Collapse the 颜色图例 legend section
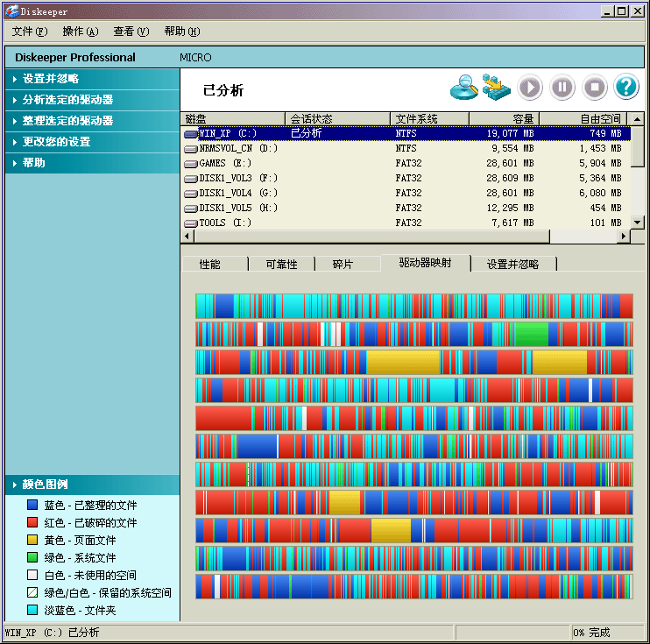 point(93,485)
